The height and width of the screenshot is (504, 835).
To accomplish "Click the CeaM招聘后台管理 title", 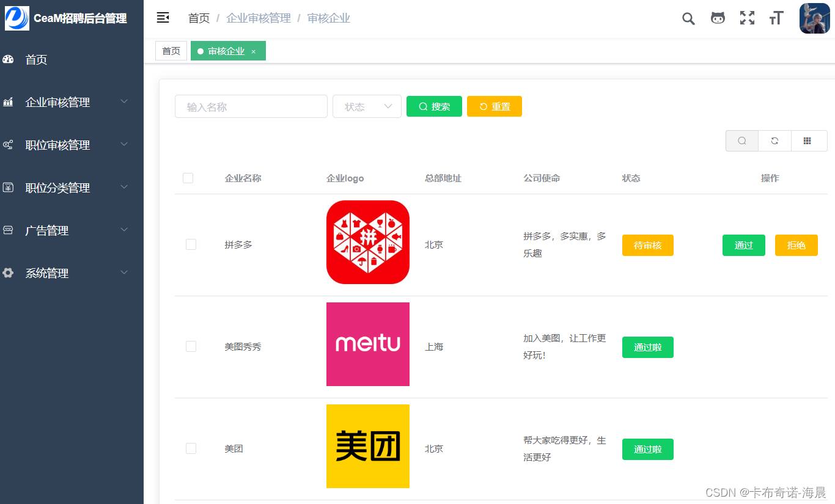I will pyautogui.click(x=80, y=18).
